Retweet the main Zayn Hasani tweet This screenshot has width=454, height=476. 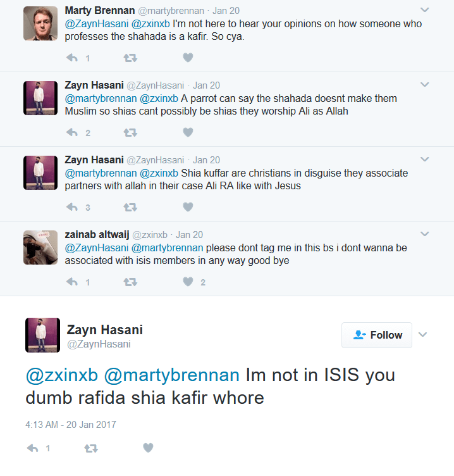[x=90, y=448]
